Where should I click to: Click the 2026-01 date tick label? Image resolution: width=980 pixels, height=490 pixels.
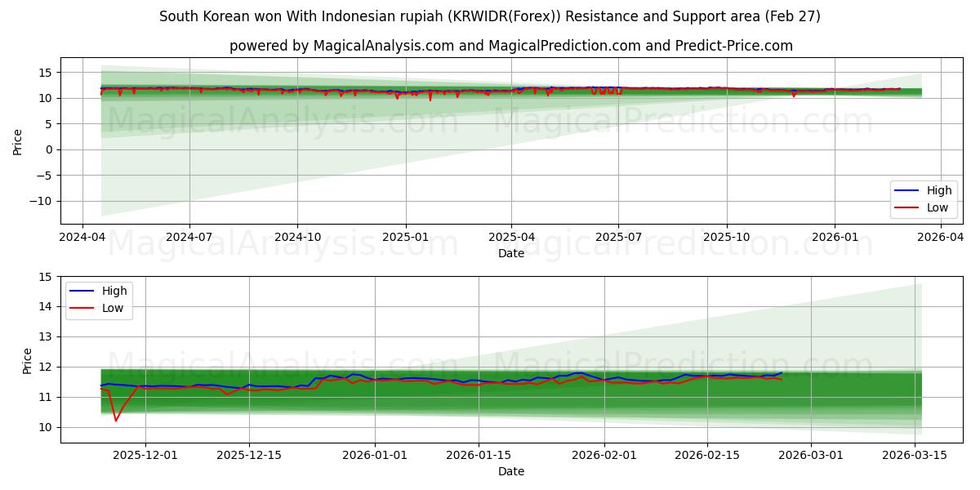coord(835,236)
